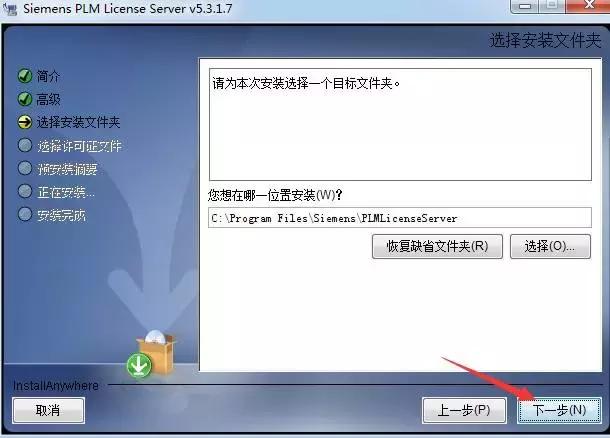
Task: Go back with 上一步(P) button
Action: tap(464, 410)
